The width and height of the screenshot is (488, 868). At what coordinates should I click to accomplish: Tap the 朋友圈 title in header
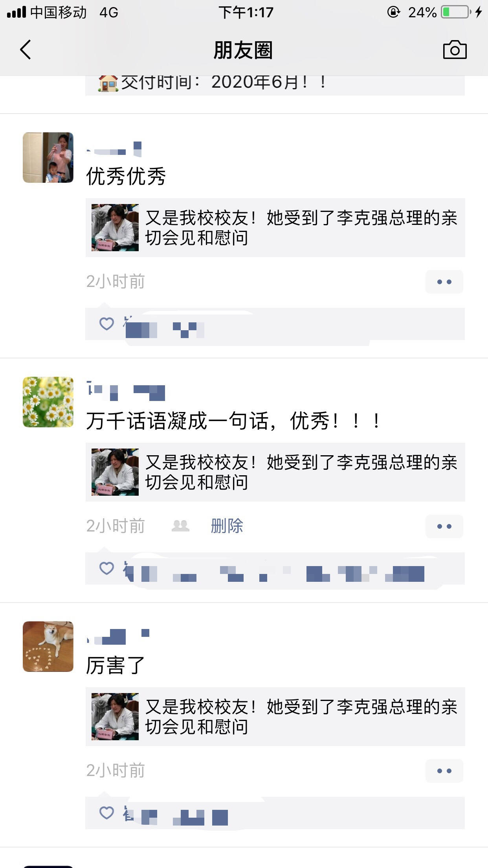pos(243,50)
